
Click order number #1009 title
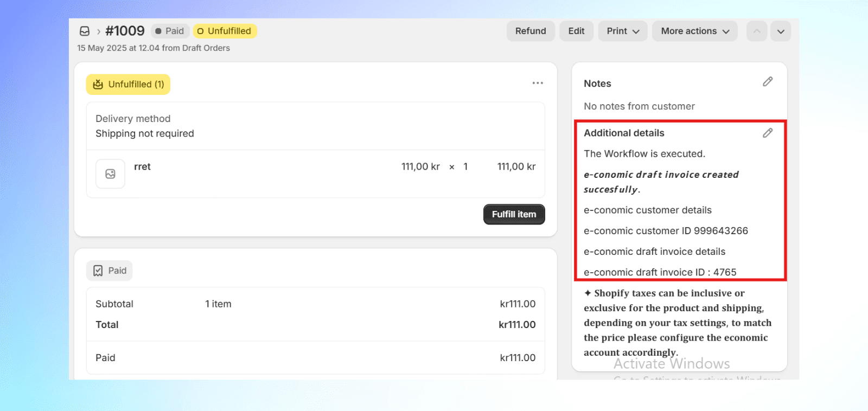point(125,31)
